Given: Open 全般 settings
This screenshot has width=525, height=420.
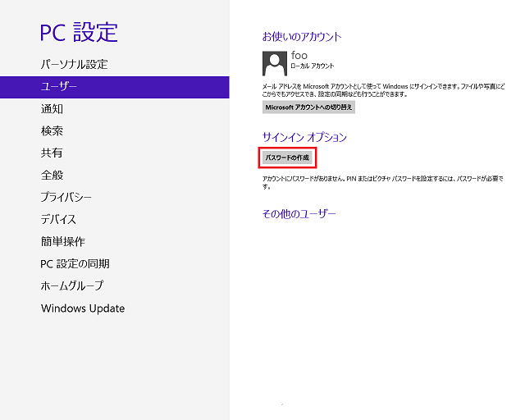Looking at the screenshot, I should click(x=52, y=175).
